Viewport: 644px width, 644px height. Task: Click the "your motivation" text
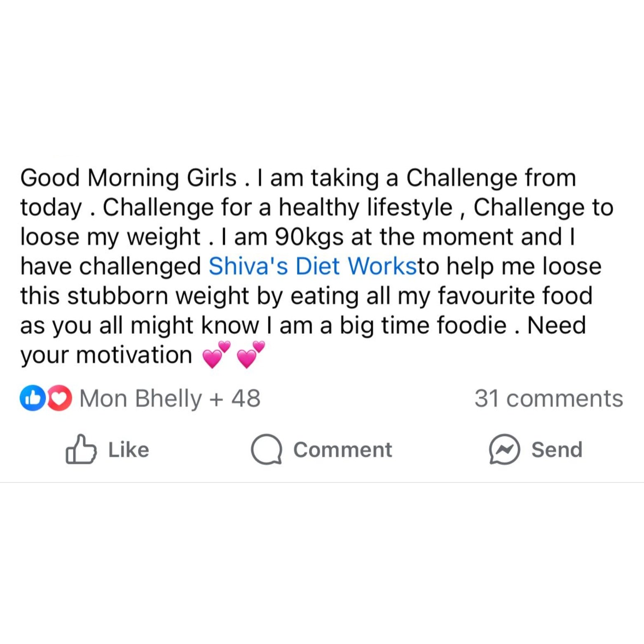click(106, 355)
